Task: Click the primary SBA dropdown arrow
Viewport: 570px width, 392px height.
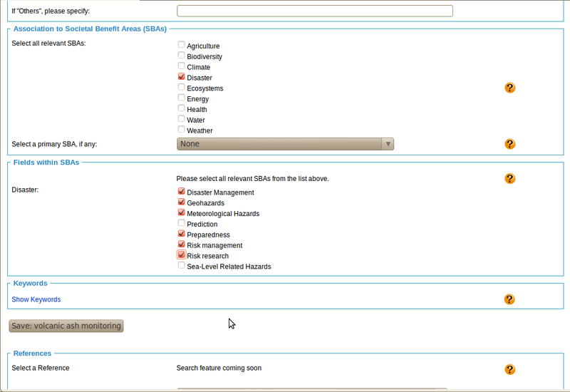Action: [388, 144]
